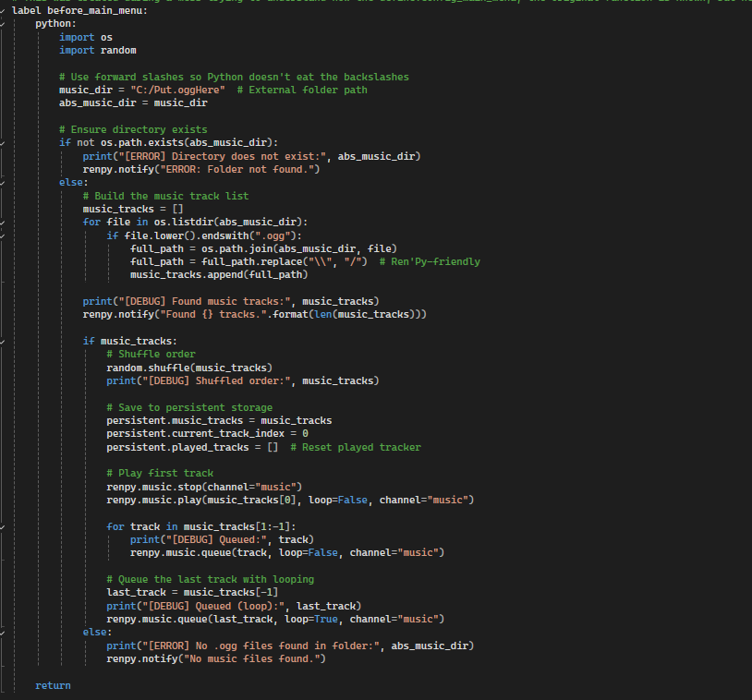This screenshot has height=700, width=752.
Task: Click the 'return' keyword at the bottom
Action: click(53, 685)
